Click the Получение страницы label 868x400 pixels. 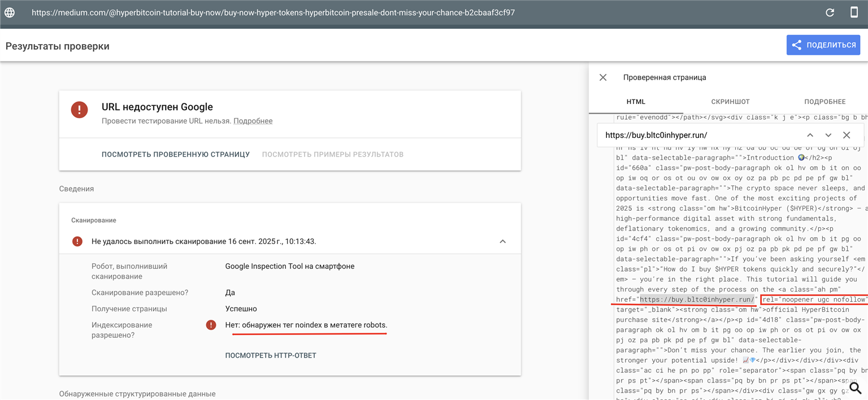pyautogui.click(x=129, y=309)
